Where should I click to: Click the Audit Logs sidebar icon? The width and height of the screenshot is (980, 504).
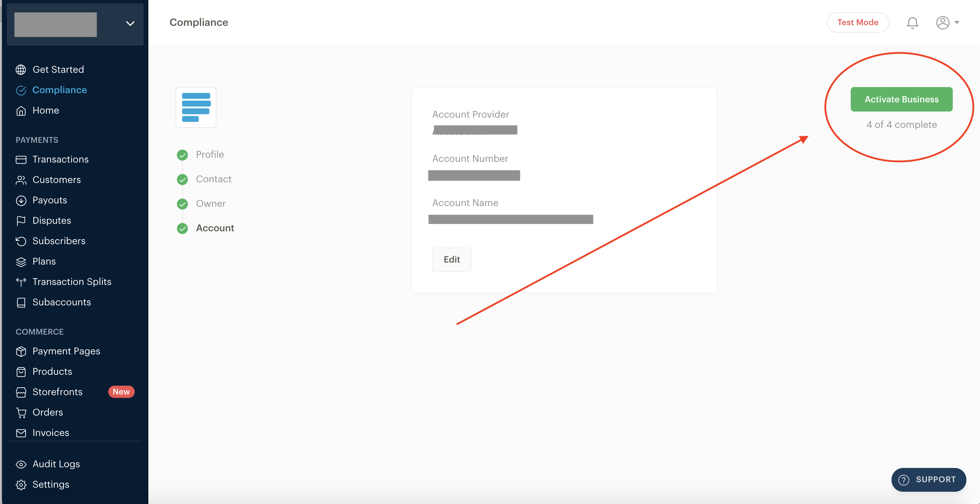pos(20,464)
